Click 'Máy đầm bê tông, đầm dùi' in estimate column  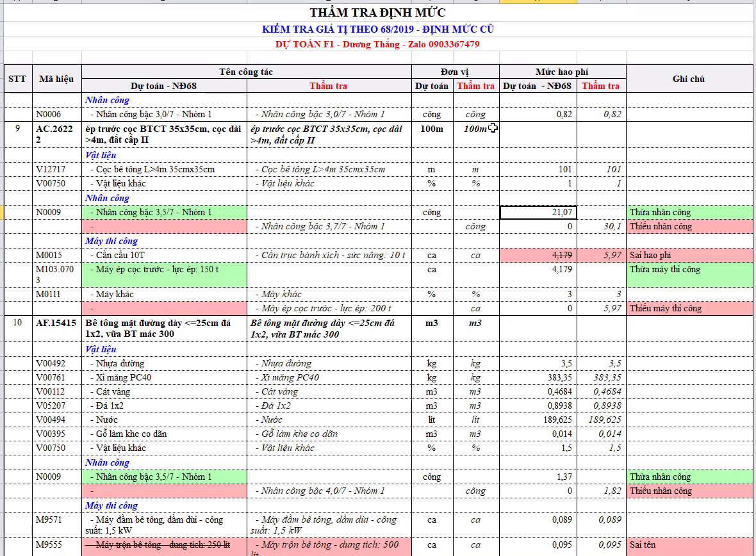click(x=164, y=525)
